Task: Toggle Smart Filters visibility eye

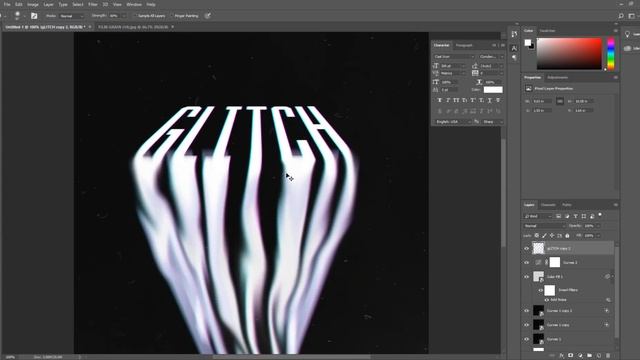Action: click(540, 290)
